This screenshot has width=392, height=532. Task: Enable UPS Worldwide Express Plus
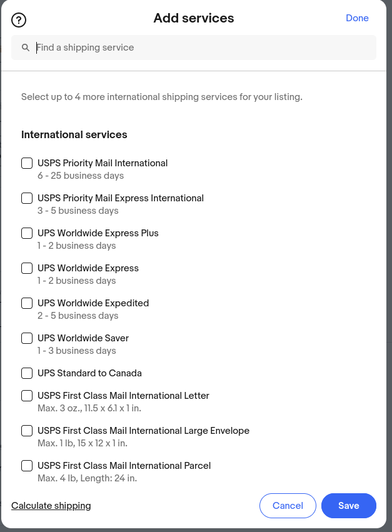(x=27, y=233)
